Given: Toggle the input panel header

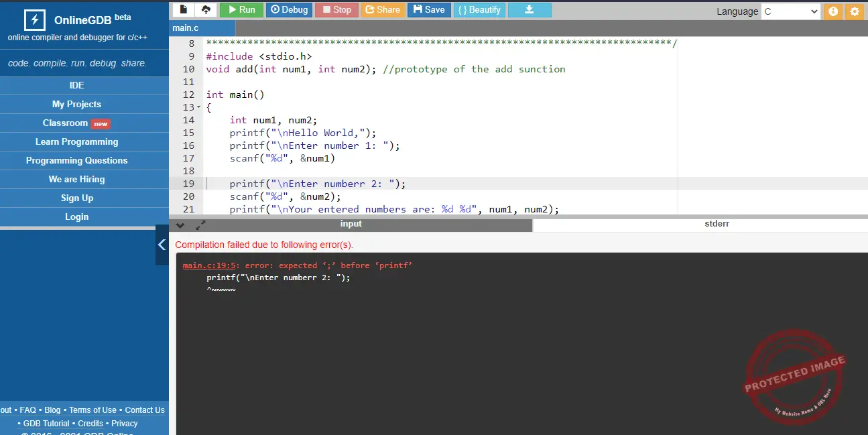Looking at the screenshot, I should pos(351,225).
